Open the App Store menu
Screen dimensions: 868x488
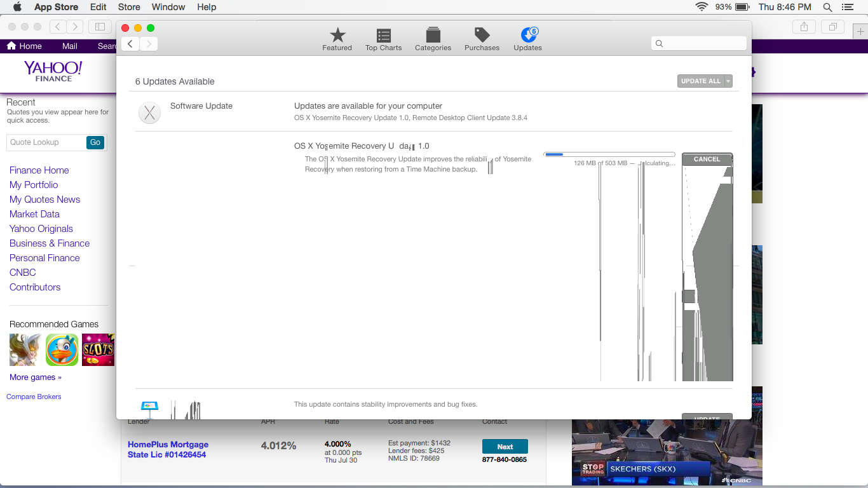click(x=56, y=7)
